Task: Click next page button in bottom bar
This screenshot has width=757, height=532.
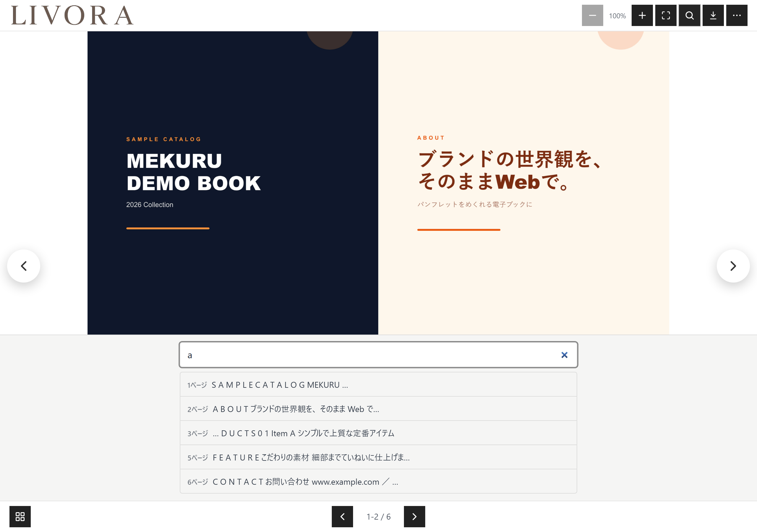Action: point(415,517)
